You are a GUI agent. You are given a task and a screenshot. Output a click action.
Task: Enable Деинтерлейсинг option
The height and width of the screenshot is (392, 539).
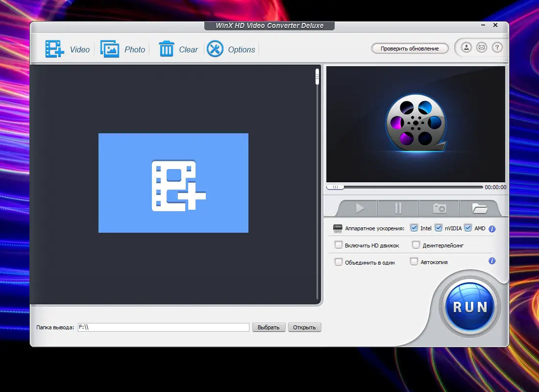(x=416, y=245)
